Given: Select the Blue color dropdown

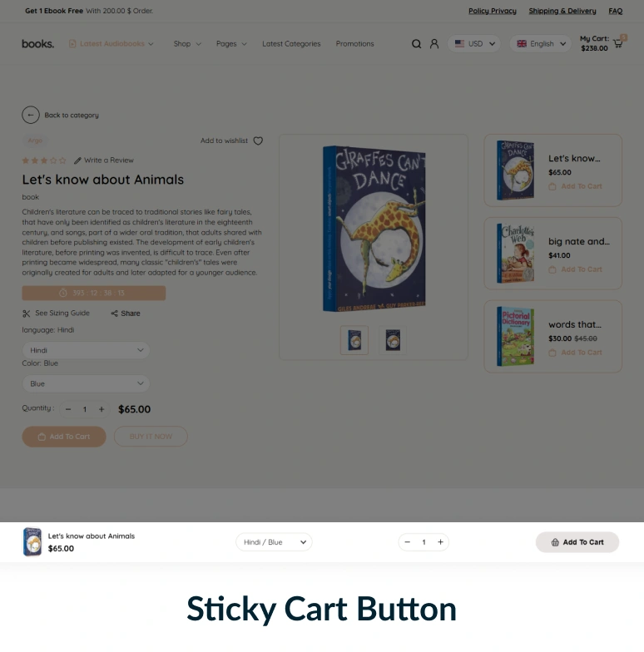Looking at the screenshot, I should [x=86, y=383].
